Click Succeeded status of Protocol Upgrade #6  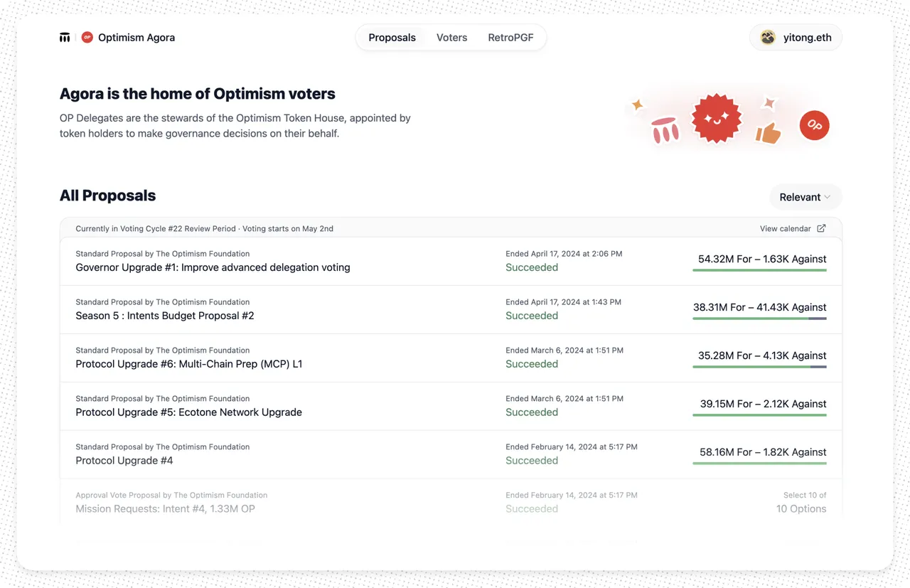[x=532, y=364]
